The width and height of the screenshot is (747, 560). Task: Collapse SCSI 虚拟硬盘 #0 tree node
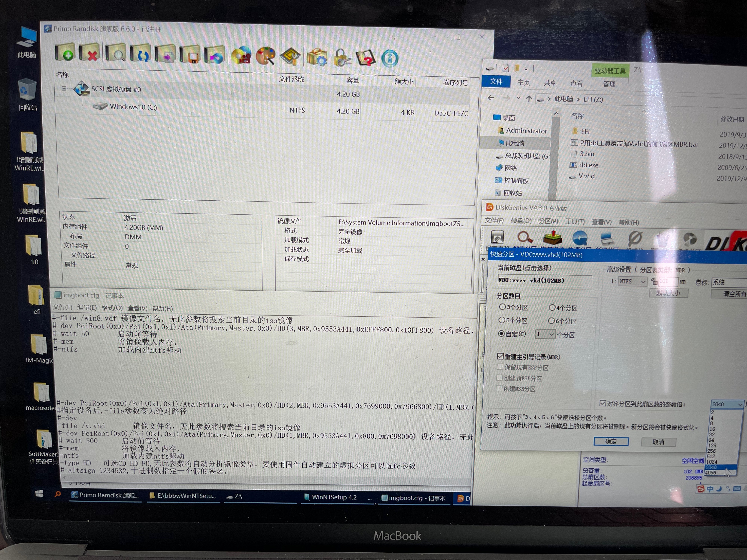(64, 89)
